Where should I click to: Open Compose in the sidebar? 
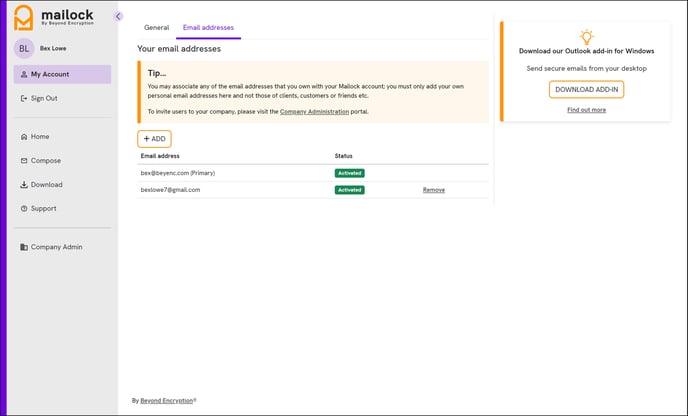tap(62, 161)
